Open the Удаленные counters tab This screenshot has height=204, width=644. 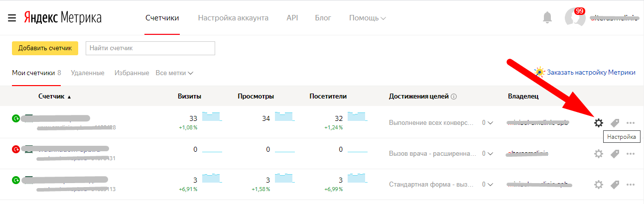point(88,73)
